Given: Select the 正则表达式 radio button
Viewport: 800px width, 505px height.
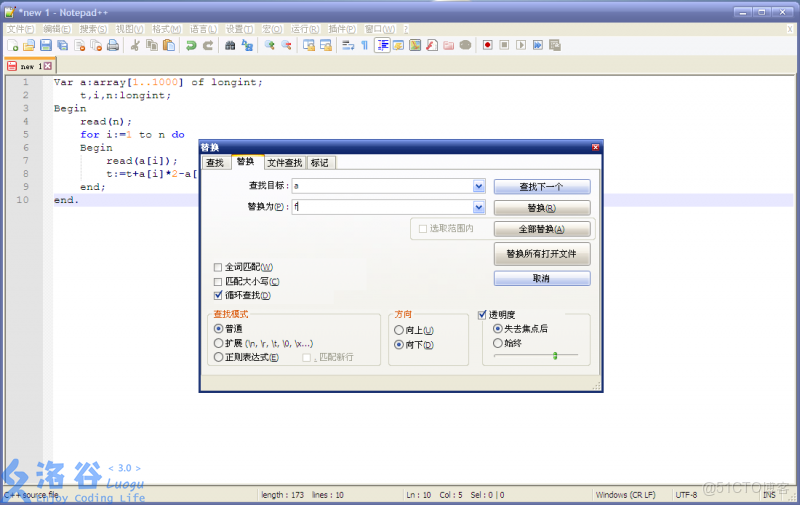Looking at the screenshot, I should (x=218, y=357).
